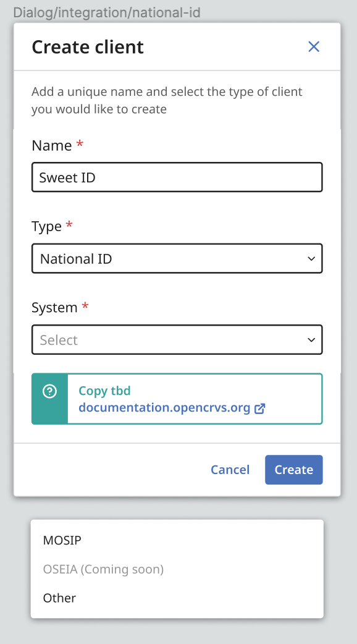Click the external-link arrow beside opencrvs.org
The image size is (357, 644).
(x=258, y=408)
